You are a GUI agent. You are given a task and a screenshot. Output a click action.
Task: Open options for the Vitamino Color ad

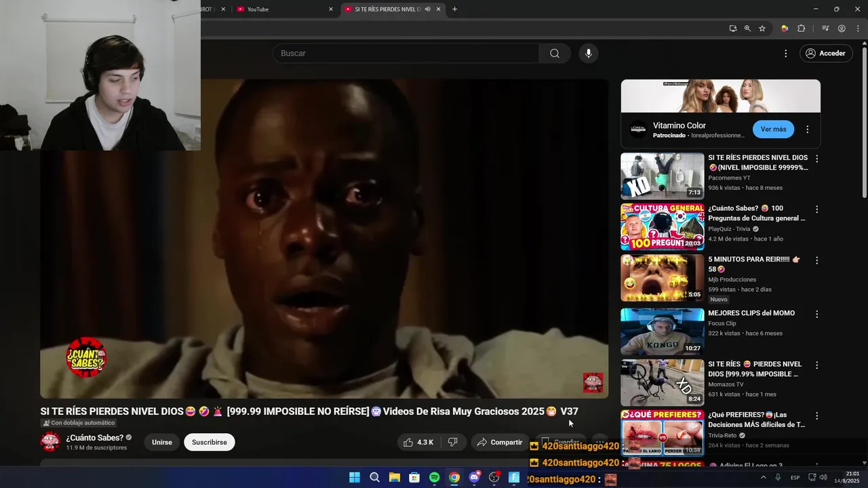point(807,129)
